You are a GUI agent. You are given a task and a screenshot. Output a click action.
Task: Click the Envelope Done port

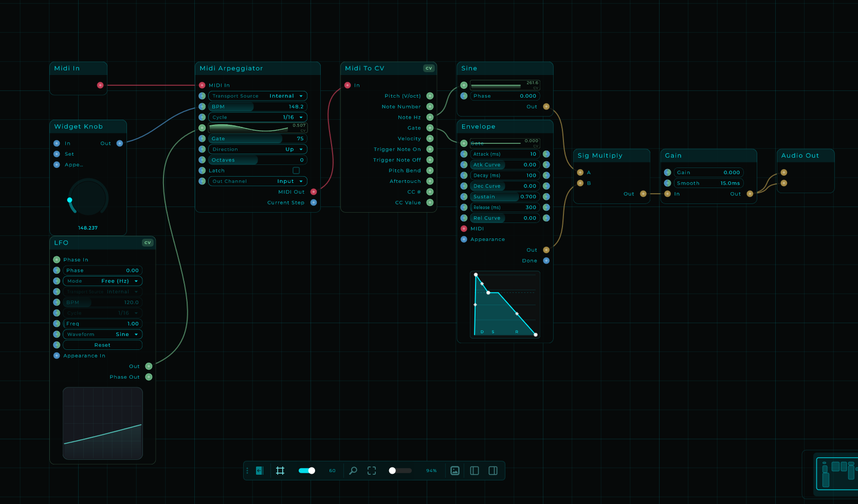click(x=546, y=260)
